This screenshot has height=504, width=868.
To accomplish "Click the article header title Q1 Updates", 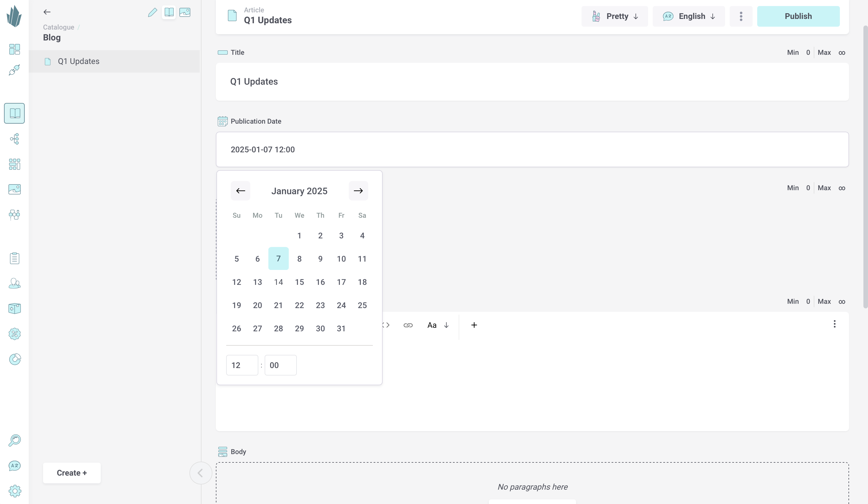I will pyautogui.click(x=268, y=20).
